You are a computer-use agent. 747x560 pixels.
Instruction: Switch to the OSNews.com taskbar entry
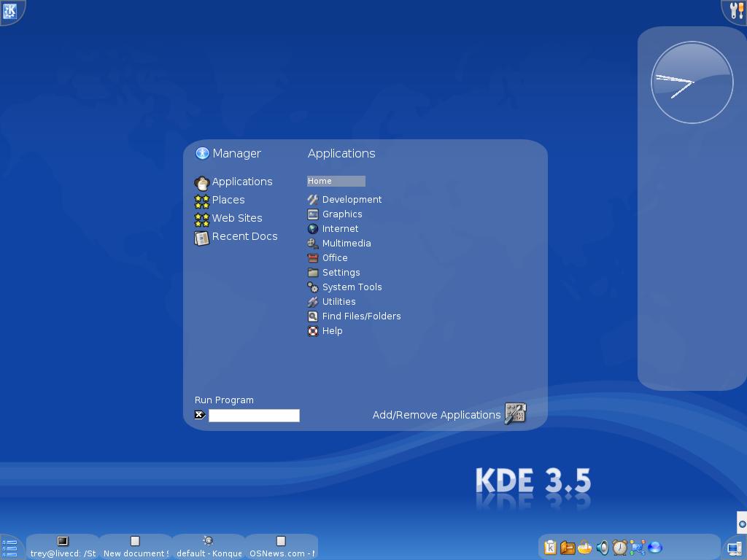pos(282,547)
